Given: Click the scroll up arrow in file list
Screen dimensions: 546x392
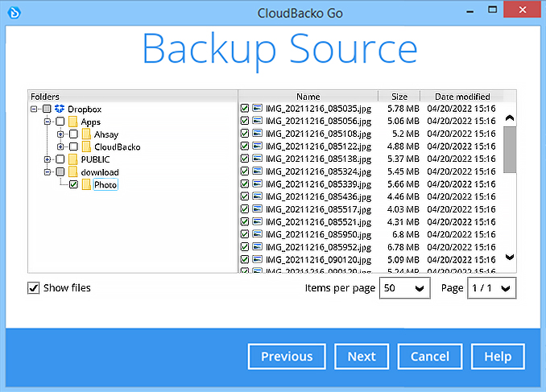Looking at the screenshot, I should (510, 118).
